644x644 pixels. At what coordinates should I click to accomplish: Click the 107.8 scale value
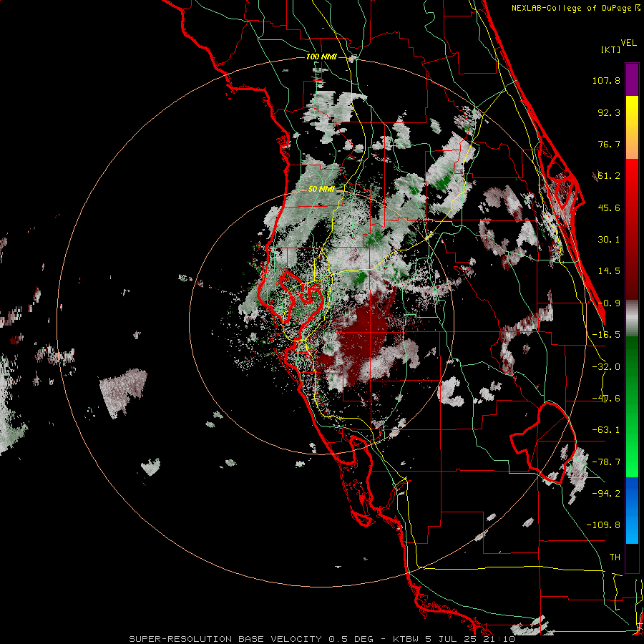pyautogui.click(x=606, y=80)
